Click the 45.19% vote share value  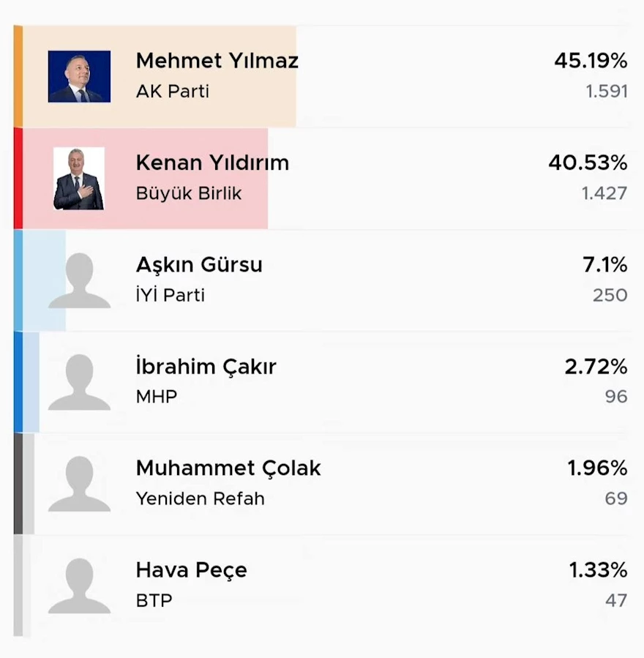[x=591, y=61]
